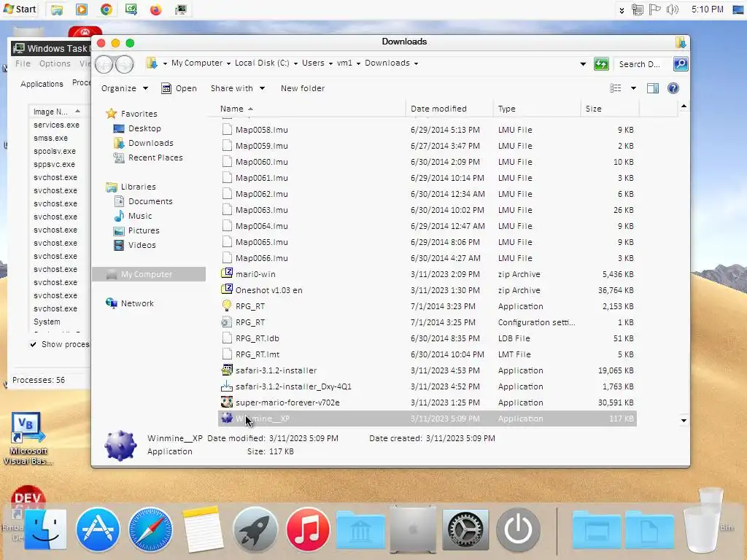The height and width of the screenshot is (560, 747).
Task: Toggle the preview pane icon
Action: tap(653, 88)
